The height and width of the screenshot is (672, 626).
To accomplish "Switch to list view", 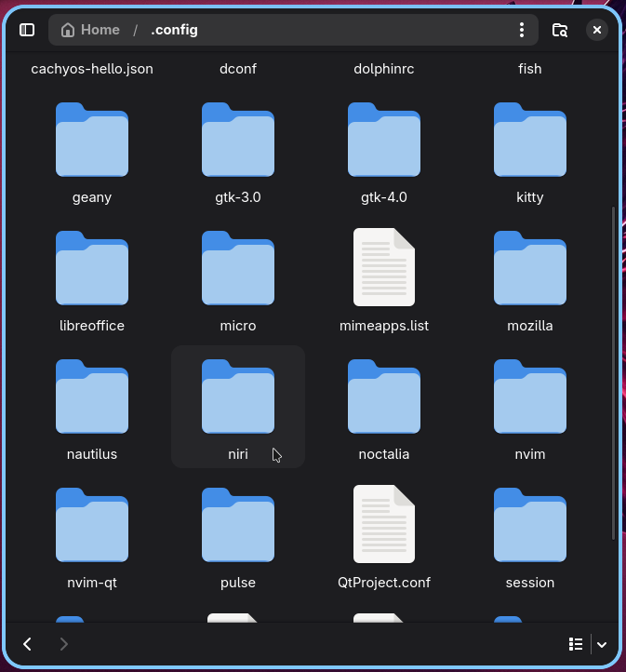I will coord(576,644).
